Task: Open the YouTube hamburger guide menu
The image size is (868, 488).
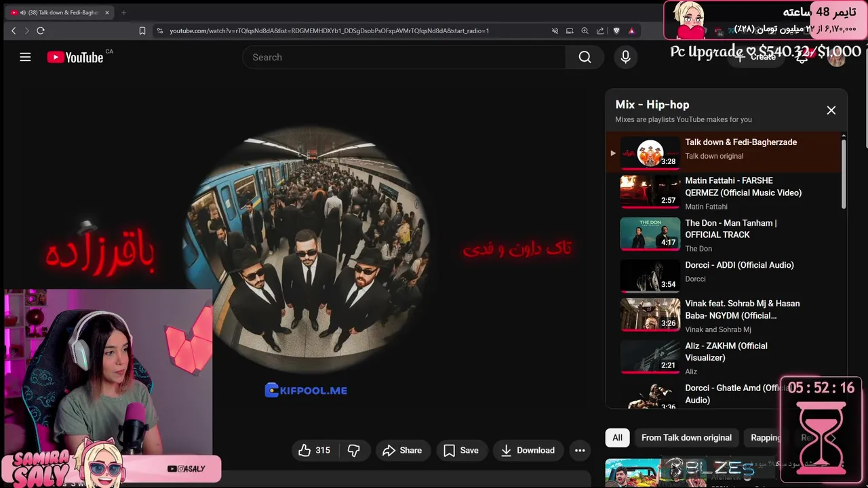Action: pos(25,57)
